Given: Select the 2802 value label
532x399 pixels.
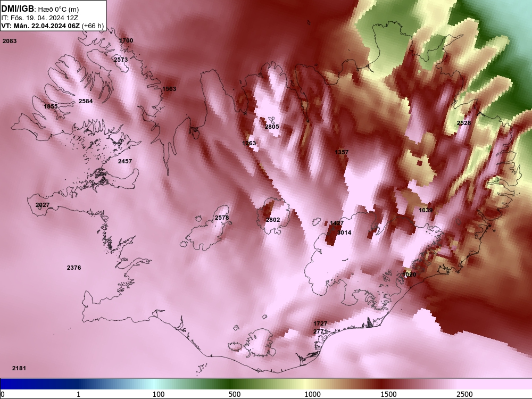Looking at the screenshot, I should pos(273,220).
